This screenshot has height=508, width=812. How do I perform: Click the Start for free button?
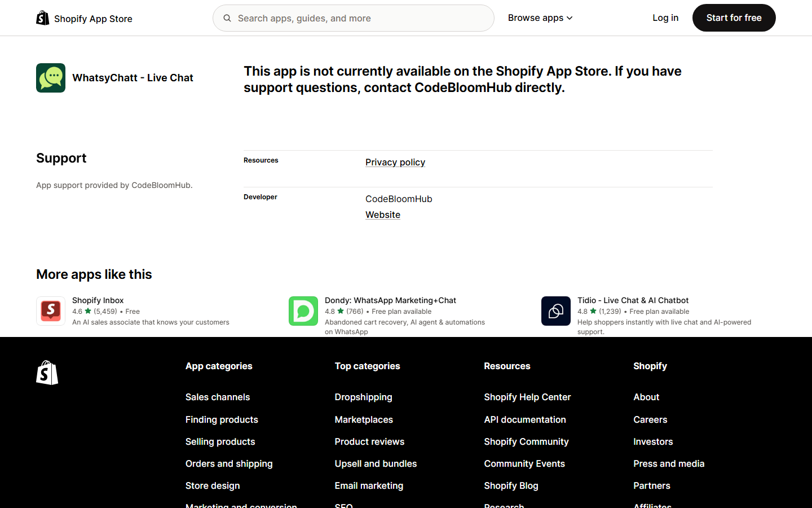pyautogui.click(x=734, y=18)
